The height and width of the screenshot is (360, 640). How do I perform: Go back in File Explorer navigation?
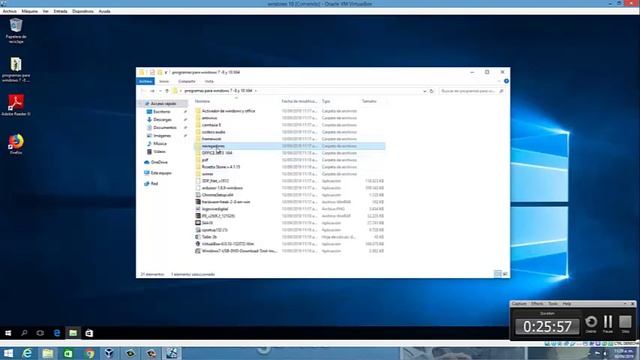coord(144,91)
